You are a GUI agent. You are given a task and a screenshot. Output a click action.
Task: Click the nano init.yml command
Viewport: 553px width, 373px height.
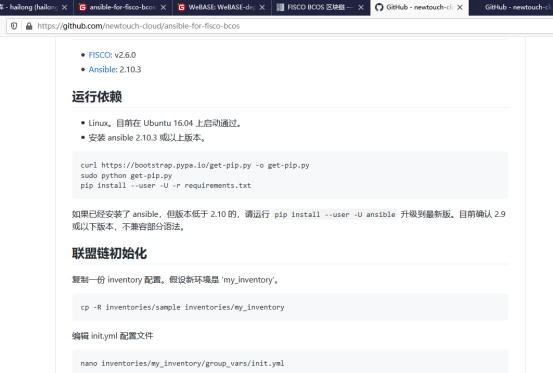[182, 363]
